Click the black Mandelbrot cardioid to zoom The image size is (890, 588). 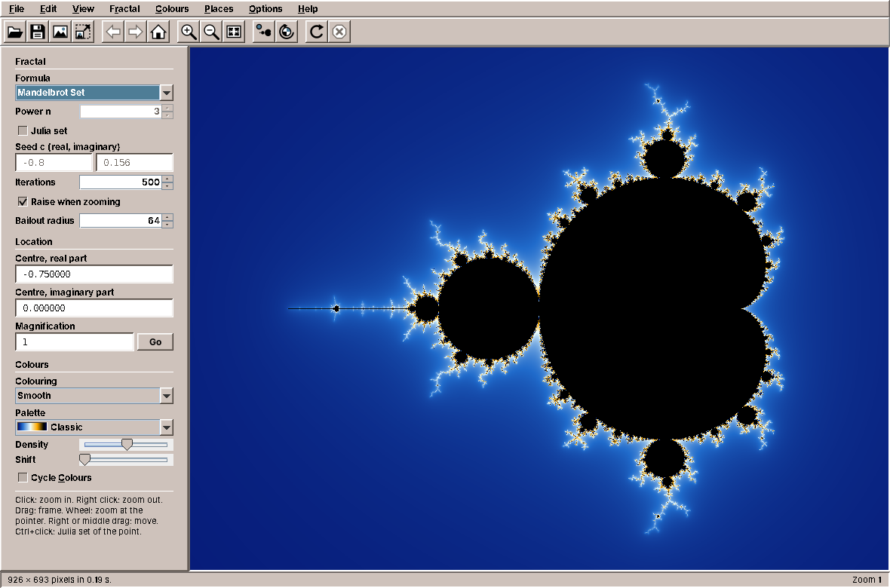[x=652, y=309]
